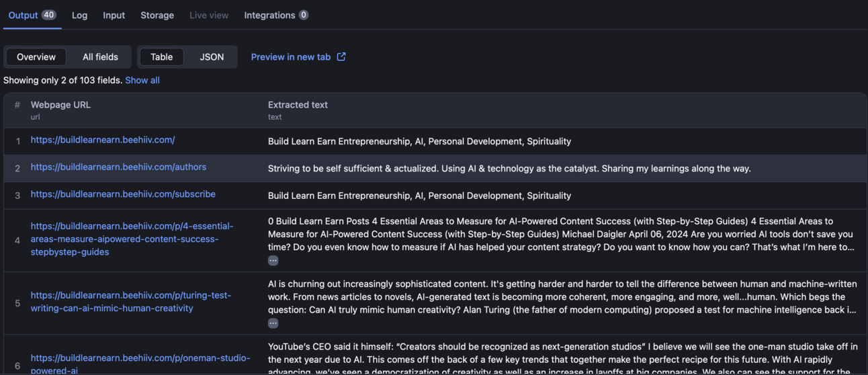Go to the Storage tab
The image size is (868, 375).
tap(157, 15)
